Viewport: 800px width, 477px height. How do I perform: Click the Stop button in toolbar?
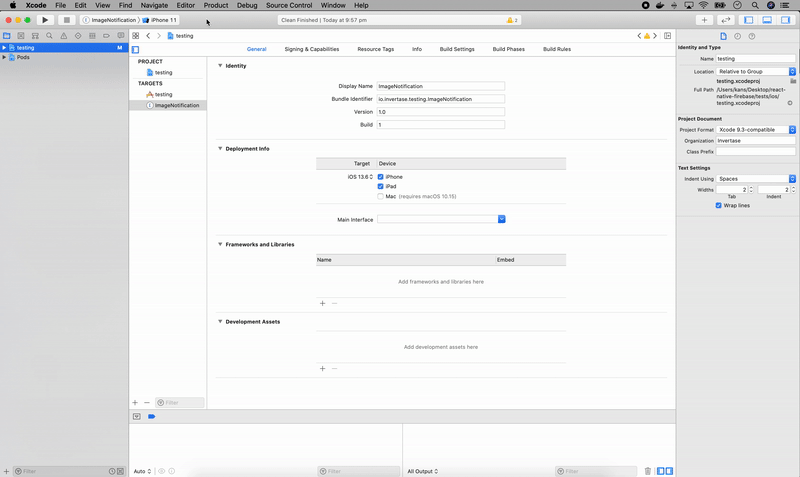[x=67, y=20]
